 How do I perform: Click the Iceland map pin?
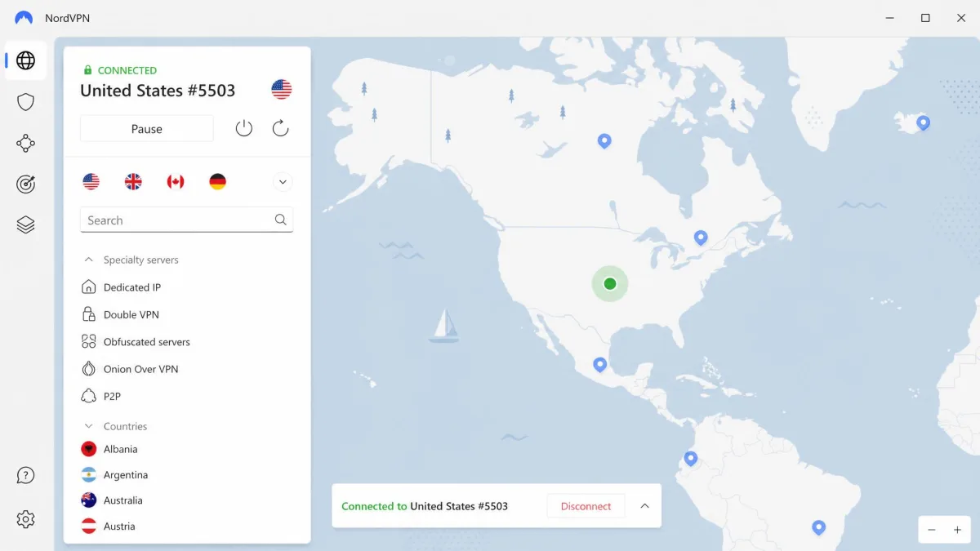pos(923,123)
